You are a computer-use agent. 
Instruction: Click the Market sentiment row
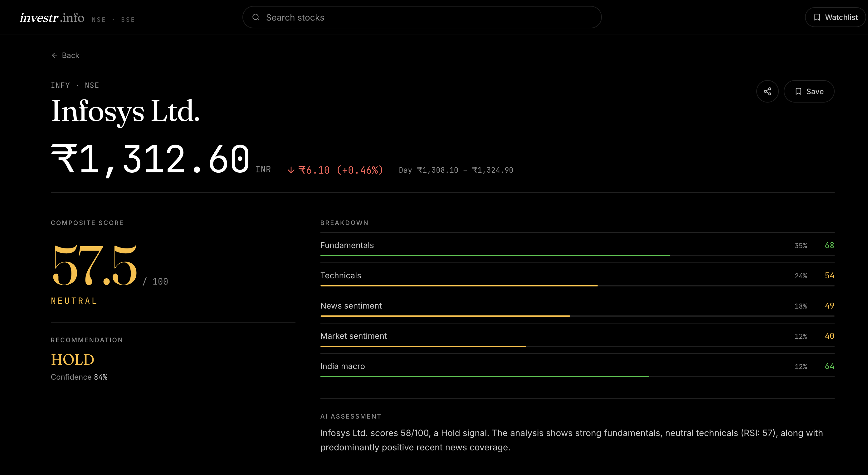click(x=577, y=338)
